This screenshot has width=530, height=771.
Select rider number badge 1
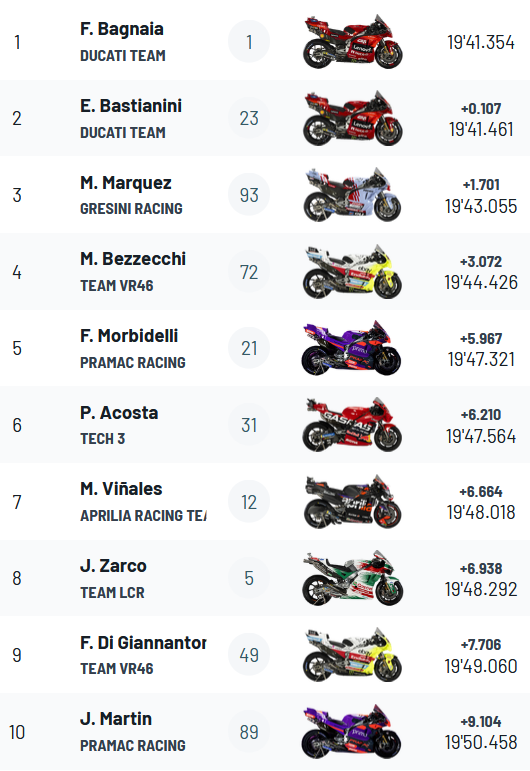[x=249, y=42]
